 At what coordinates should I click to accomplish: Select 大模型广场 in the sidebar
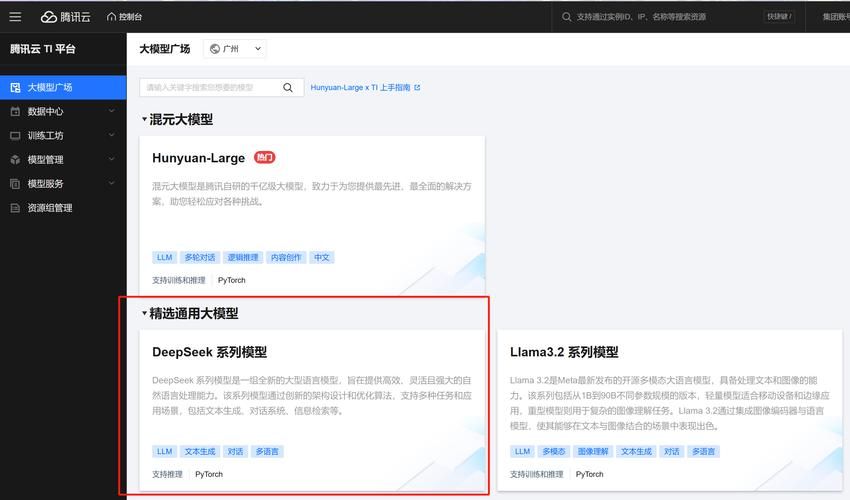click(x=63, y=87)
